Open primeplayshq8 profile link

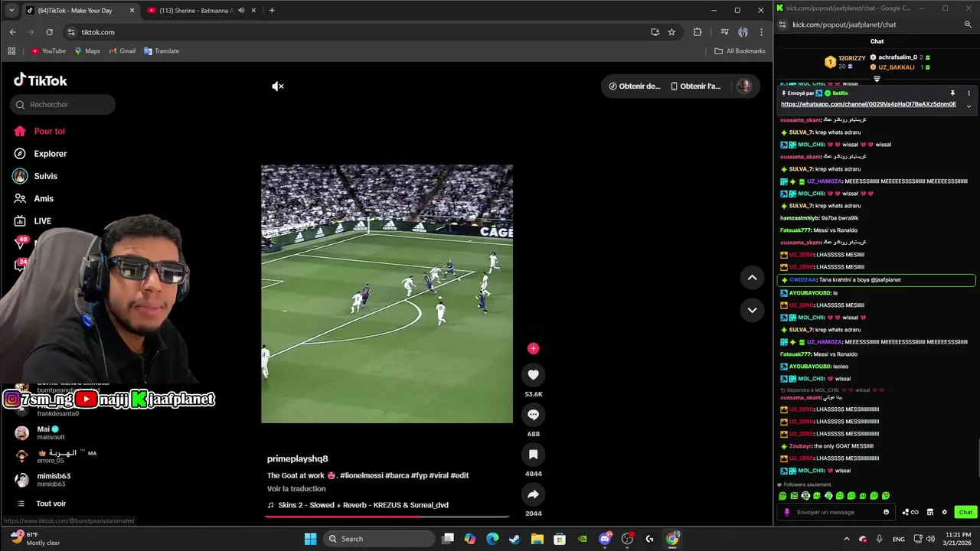(297, 459)
